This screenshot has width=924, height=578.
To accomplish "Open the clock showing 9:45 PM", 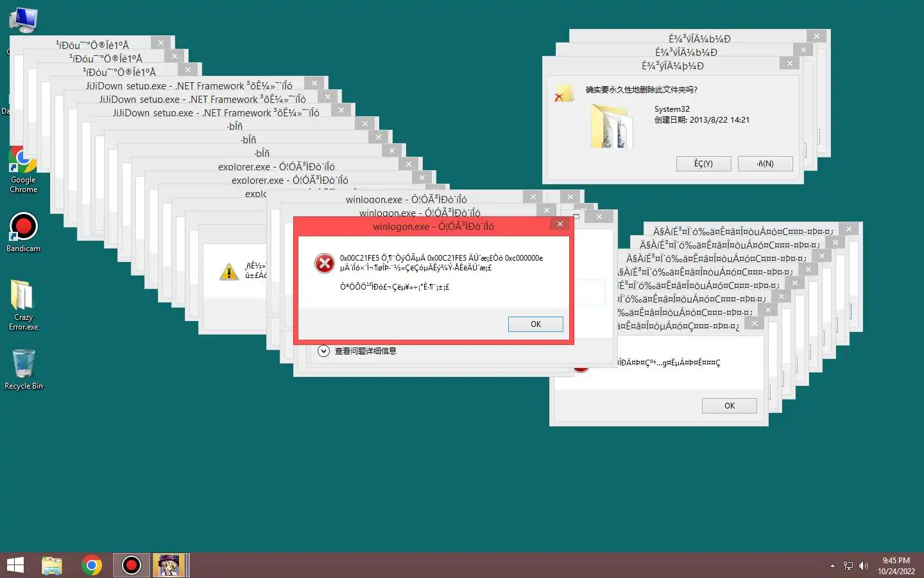I will pyautogui.click(x=896, y=561).
